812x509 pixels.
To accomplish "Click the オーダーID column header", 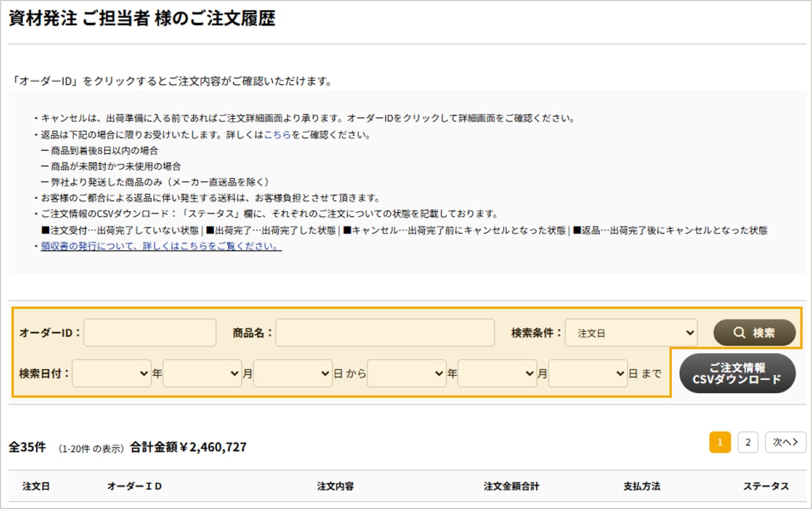I will [135, 486].
